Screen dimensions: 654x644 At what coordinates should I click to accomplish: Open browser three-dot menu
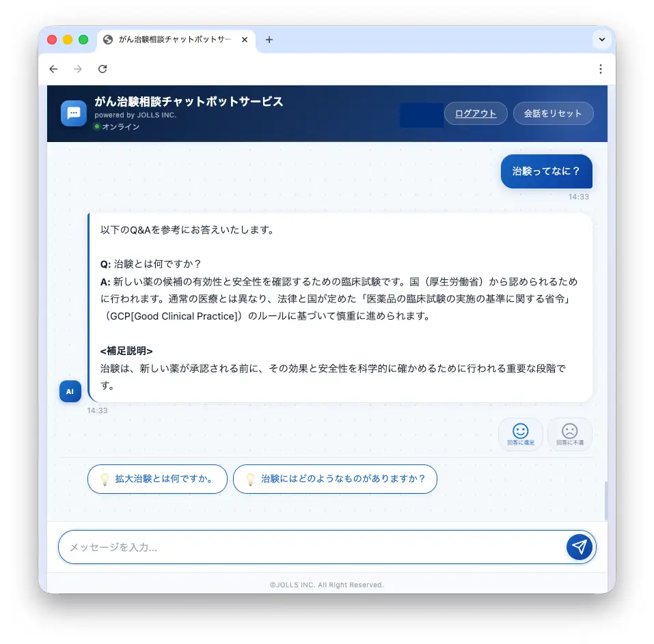click(600, 69)
